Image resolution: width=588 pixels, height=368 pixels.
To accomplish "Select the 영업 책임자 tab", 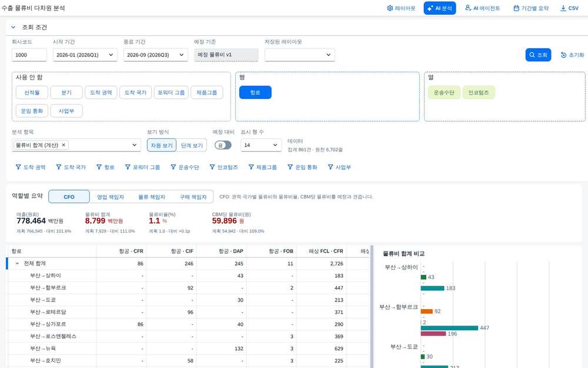I will point(111,197).
